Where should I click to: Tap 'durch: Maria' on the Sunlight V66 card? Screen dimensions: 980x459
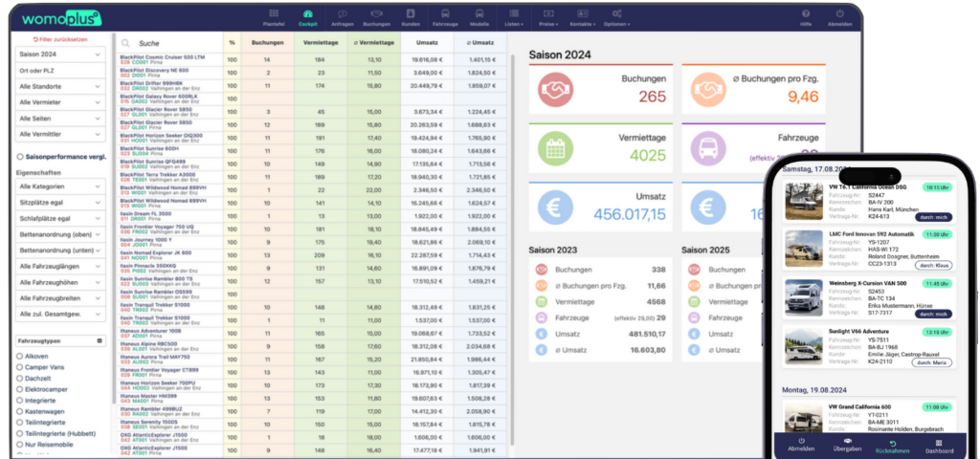click(931, 362)
